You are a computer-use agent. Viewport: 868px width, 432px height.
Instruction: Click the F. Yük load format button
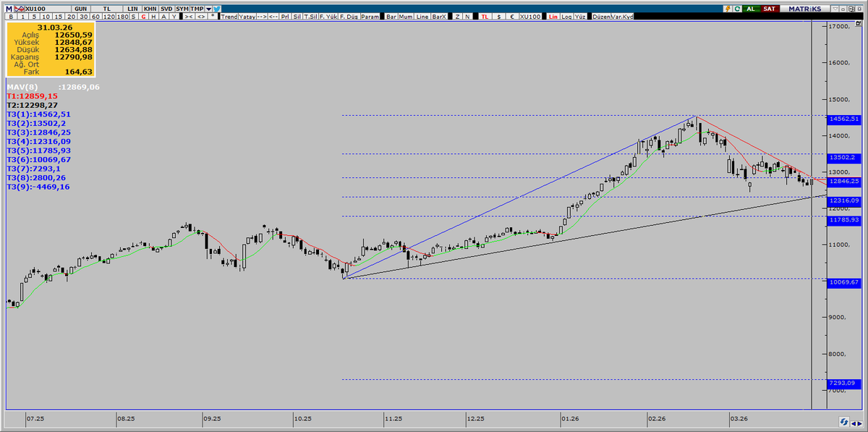click(328, 16)
